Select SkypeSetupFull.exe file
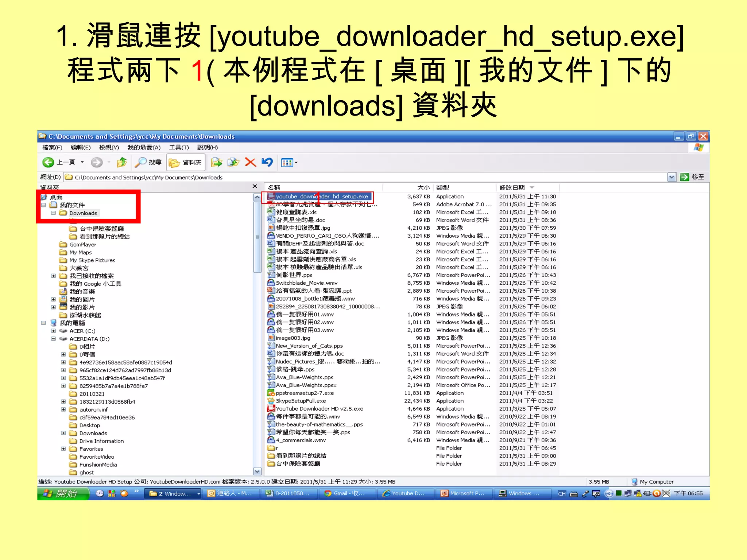The height and width of the screenshot is (560, 747). tap(301, 401)
